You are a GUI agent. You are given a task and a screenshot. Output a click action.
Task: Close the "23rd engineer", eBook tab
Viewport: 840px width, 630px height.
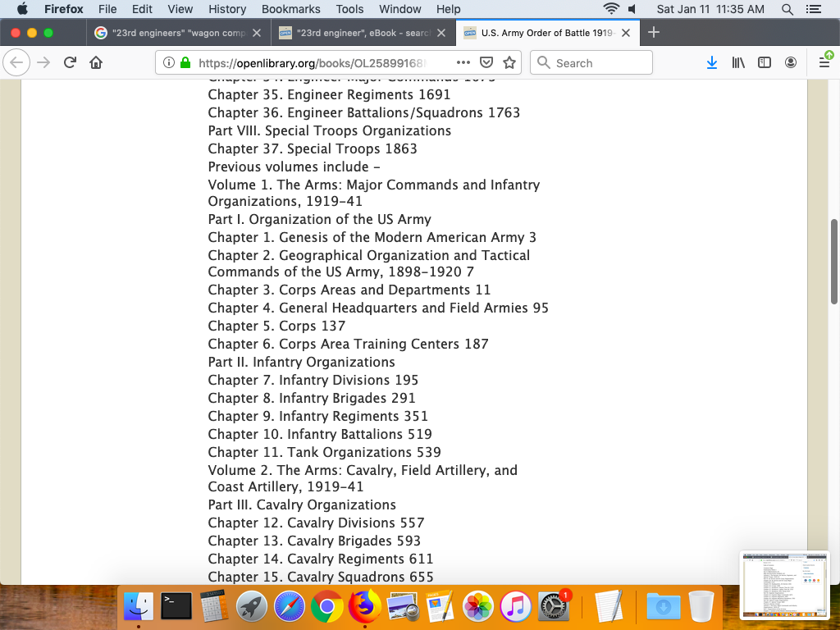click(441, 34)
